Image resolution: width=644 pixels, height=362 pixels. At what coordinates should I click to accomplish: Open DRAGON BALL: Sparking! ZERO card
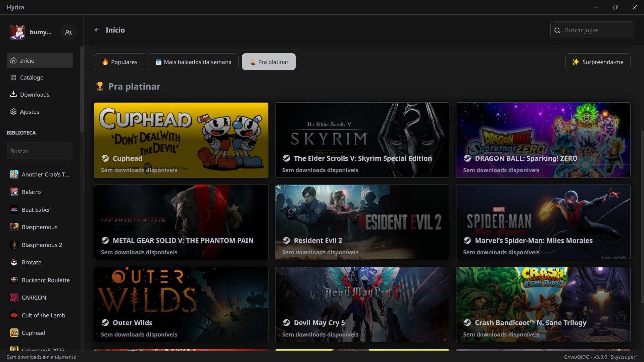[x=543, y=140]
